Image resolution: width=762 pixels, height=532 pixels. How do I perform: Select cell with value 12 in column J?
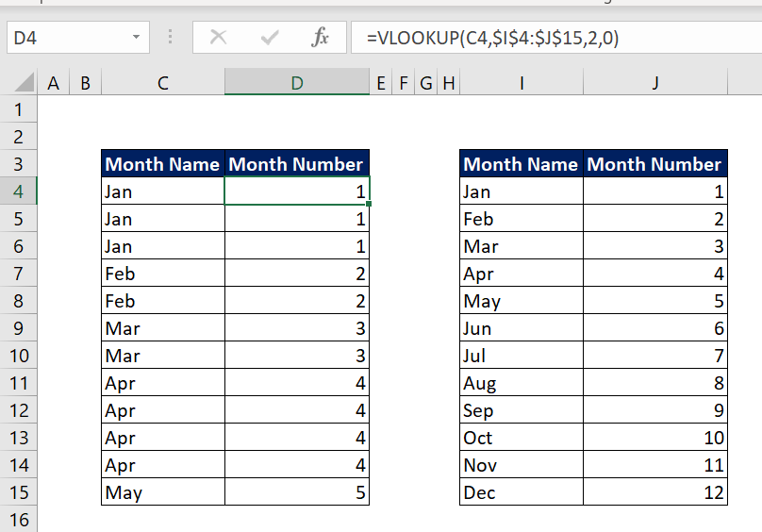click(655, 492)
